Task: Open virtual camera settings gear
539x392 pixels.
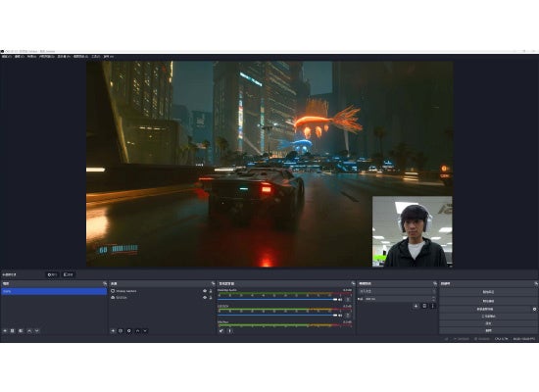Action: click(x=534, y=309)
